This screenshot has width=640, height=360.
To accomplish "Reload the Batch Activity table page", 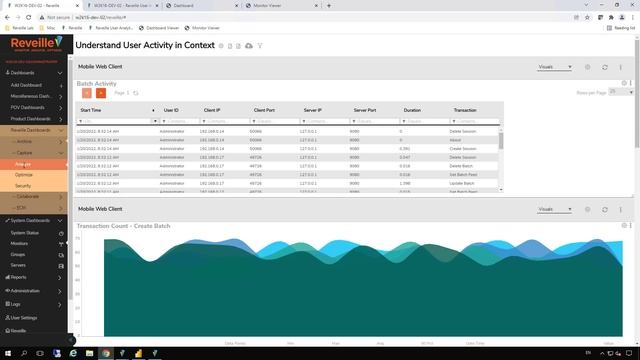I will [136, 93].
